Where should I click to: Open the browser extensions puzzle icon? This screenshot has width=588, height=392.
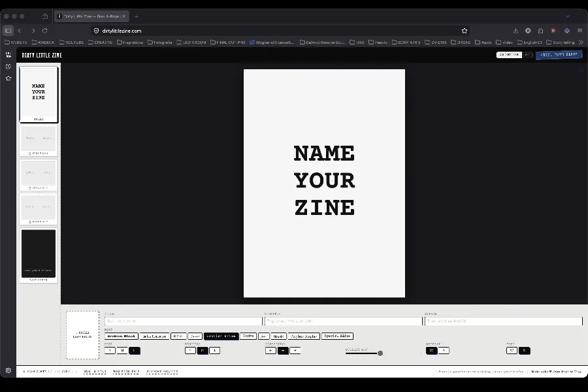pos(540,31)
